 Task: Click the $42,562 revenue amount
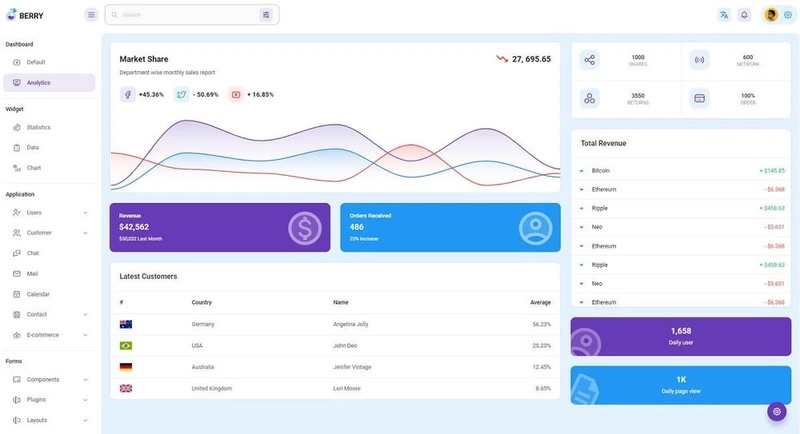point(134,227)
